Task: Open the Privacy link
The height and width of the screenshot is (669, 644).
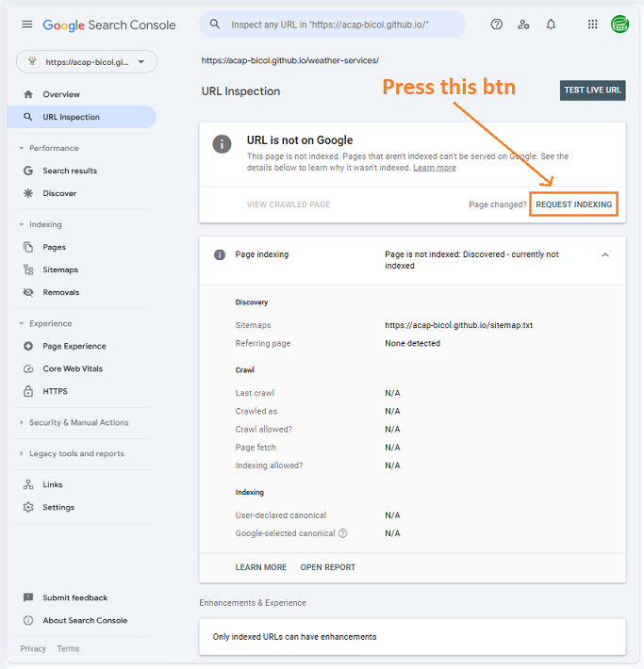Action: (33, 648)
